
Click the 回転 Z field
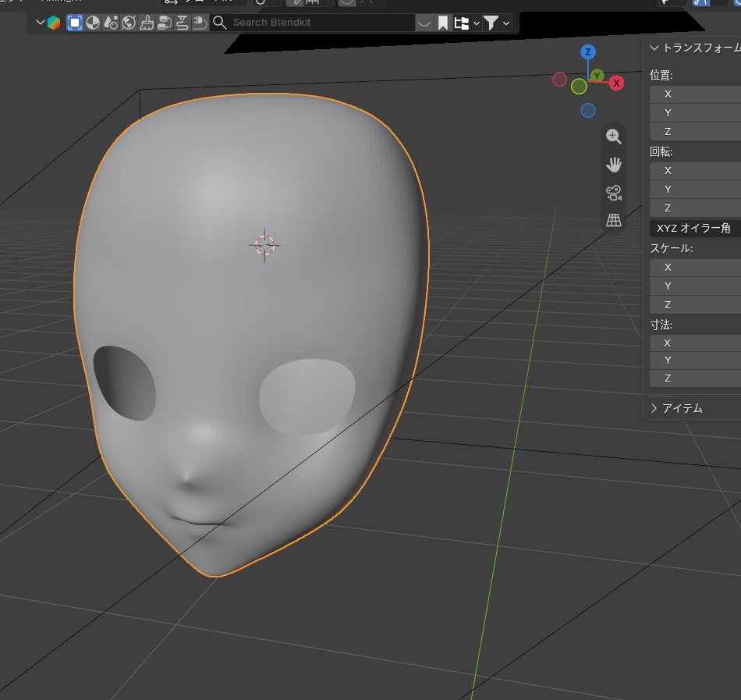695,208
